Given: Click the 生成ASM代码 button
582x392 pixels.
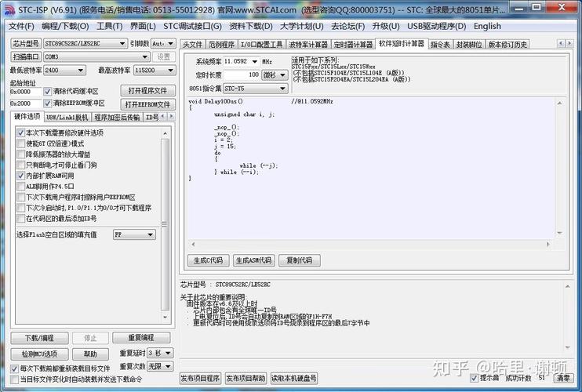Looking at the screenshot, I should click(x=254, y=260).
